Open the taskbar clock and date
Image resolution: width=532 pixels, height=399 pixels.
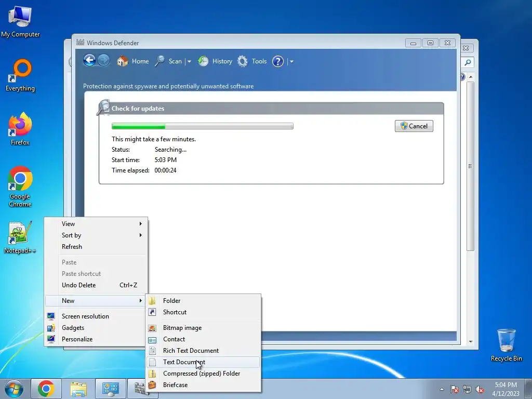[x=506, y=389]
